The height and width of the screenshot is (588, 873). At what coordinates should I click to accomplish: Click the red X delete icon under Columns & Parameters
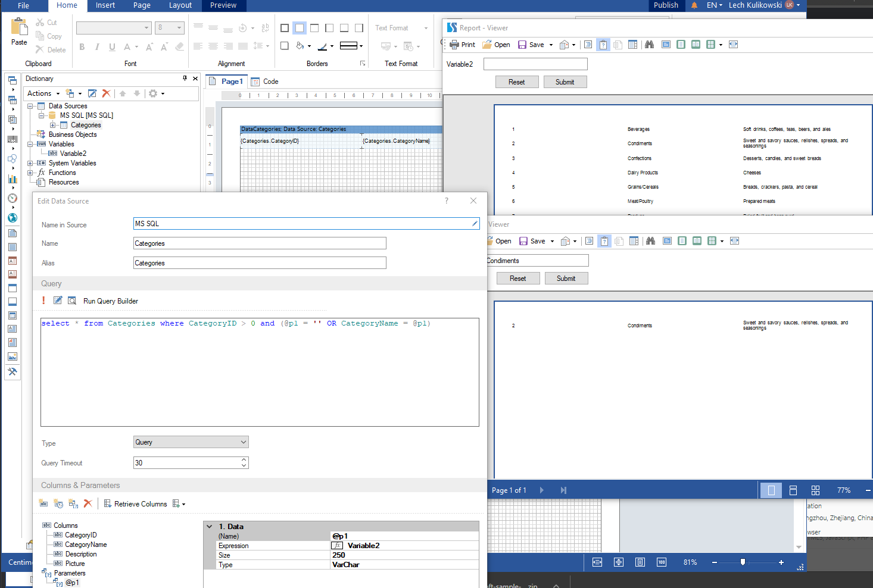(88, 503)
